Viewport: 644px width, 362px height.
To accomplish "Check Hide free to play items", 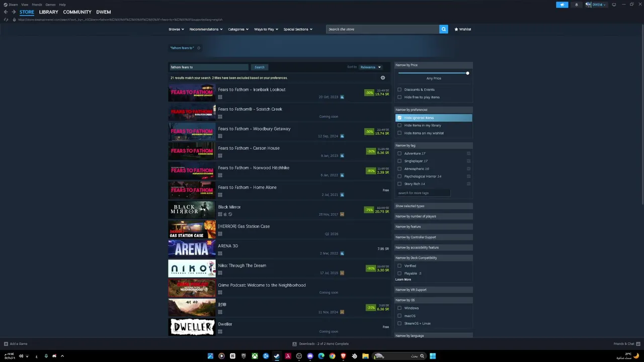I will point(399,97).
